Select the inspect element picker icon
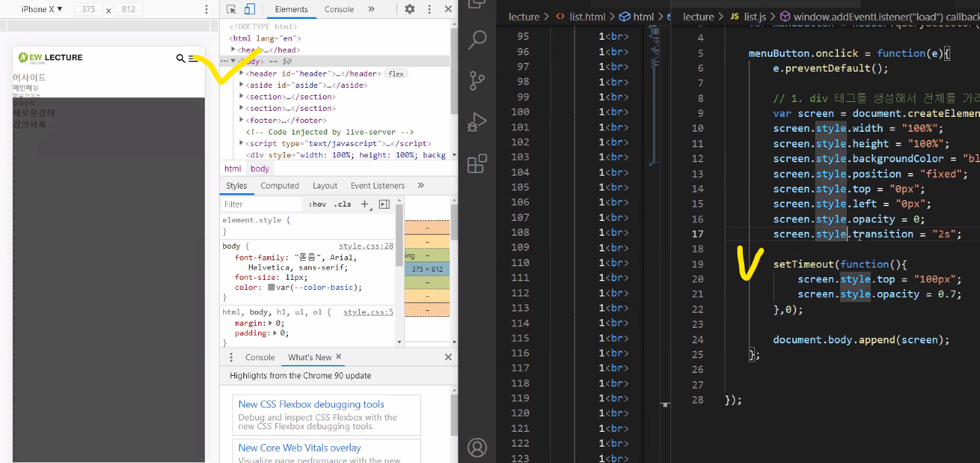The width and height of the screenshot is (980, 463). coord(231,9)
